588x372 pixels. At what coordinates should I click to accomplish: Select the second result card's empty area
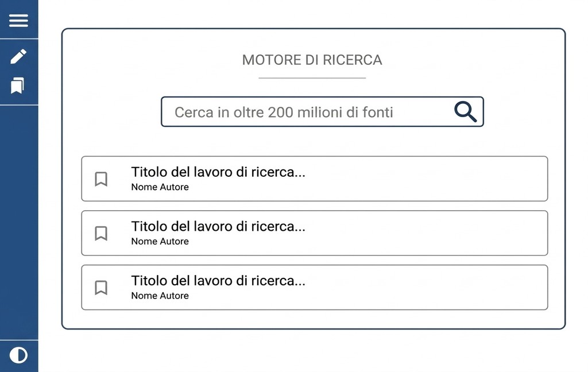[424, 233]
